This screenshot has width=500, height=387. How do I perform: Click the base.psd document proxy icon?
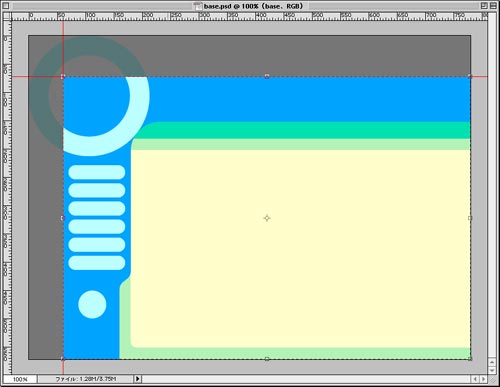pos(198,6)
